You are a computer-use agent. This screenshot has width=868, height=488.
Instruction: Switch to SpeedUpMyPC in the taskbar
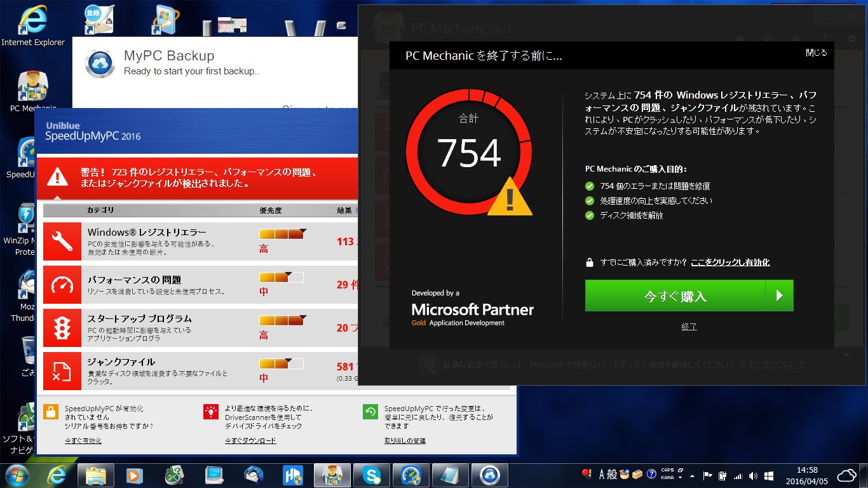[x=411, y=475]
